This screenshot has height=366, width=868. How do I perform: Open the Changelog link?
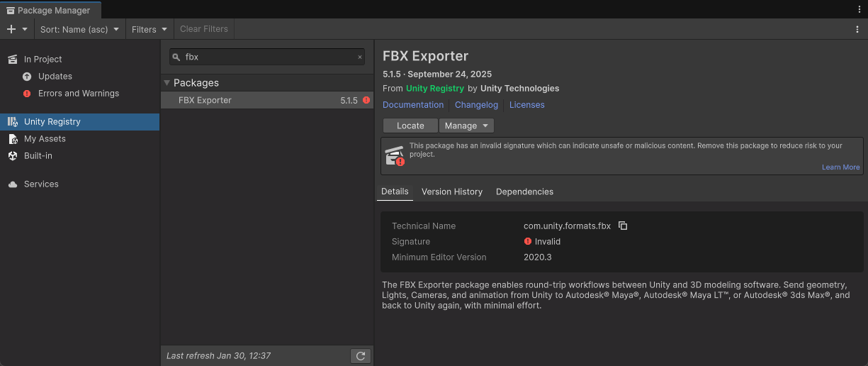pyautogui.click(x=476, y=104)
